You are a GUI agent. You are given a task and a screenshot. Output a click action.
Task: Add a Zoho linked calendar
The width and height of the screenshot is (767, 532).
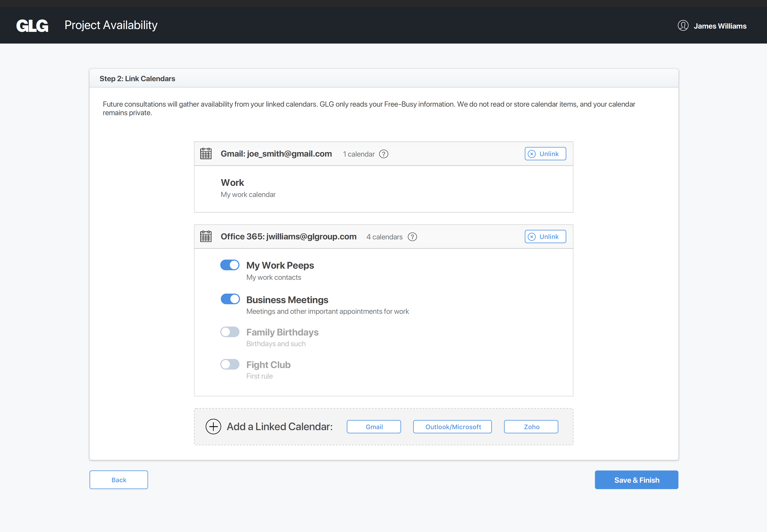531,427
